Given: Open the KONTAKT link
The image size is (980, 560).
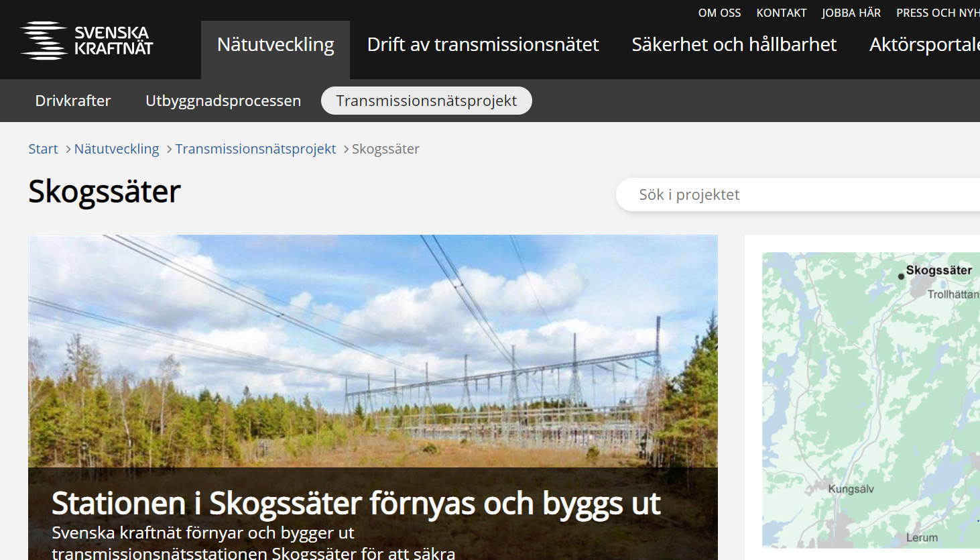Looking at the screenshot, I should (781, 13).
